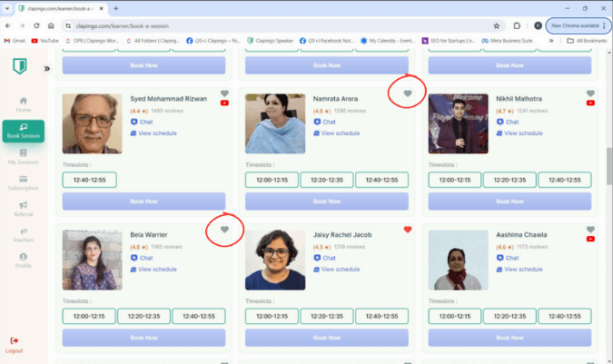Open the Profile sidebar item

23,261
